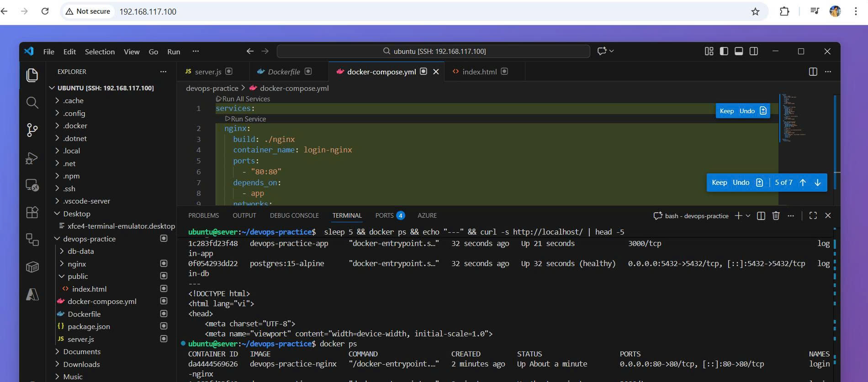Split the editor to the right
The height and width of the screenshot is (382, 868).
(813, 72)
